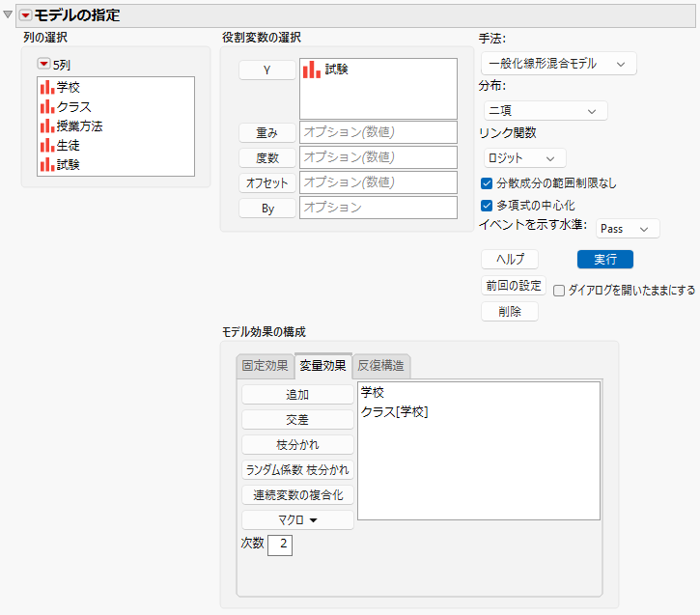The image size is (700, 615).
Task: Click the オフセット role button
Action: [x=266, y=182]
